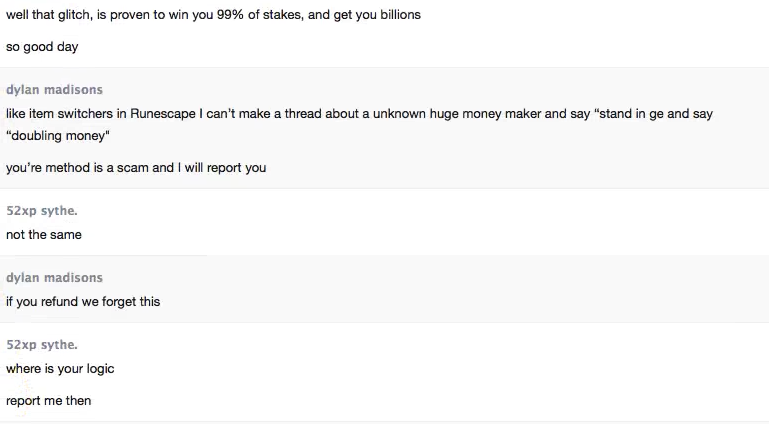The height and width of the screenshot is (424, 769).
Task: Click the 'not the same' reply
Action: (44, 235)
